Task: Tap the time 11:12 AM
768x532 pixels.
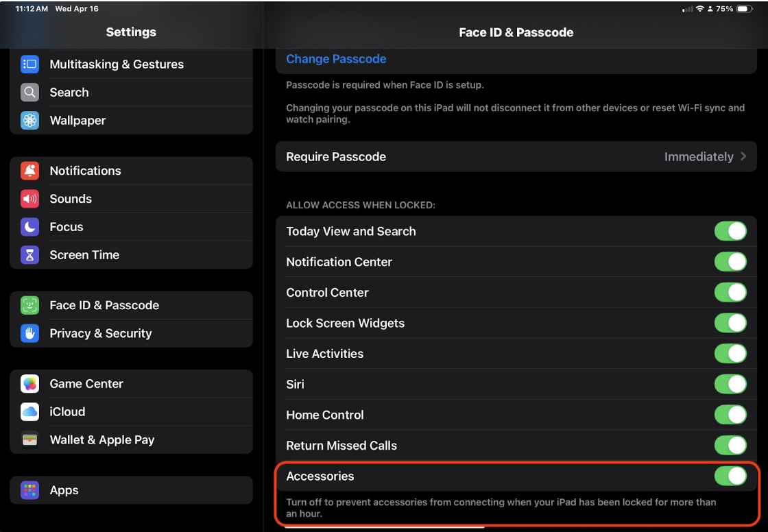Action: pos(32,9)
